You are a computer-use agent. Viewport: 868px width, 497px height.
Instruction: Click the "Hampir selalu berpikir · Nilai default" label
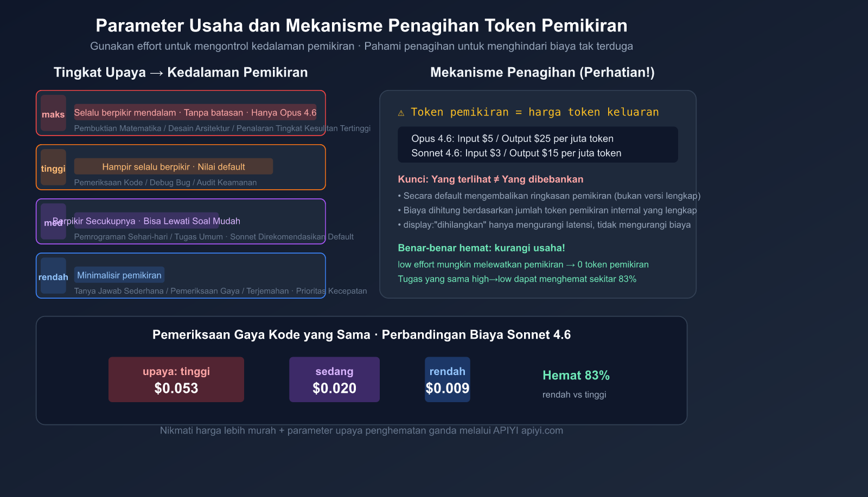click(x=173, y=166)
